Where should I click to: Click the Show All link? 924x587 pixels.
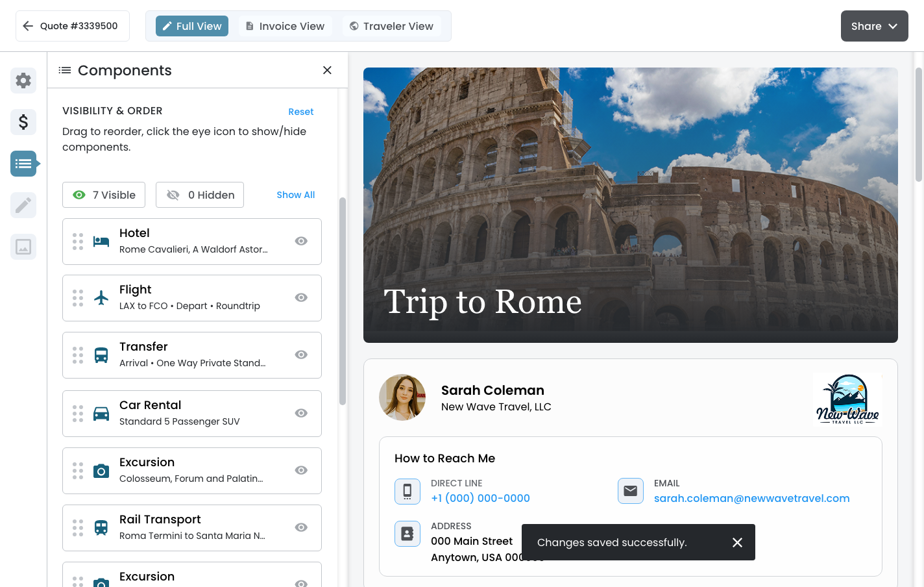295,195
